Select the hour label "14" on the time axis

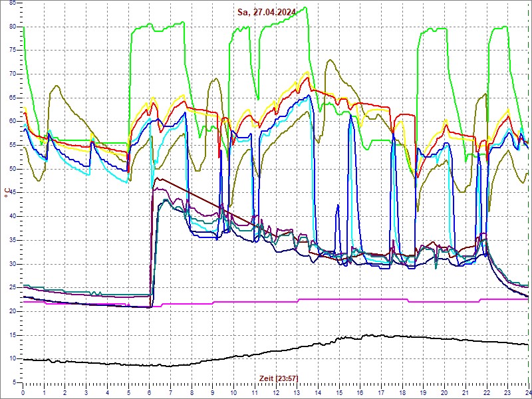click(x=319, y=392)
